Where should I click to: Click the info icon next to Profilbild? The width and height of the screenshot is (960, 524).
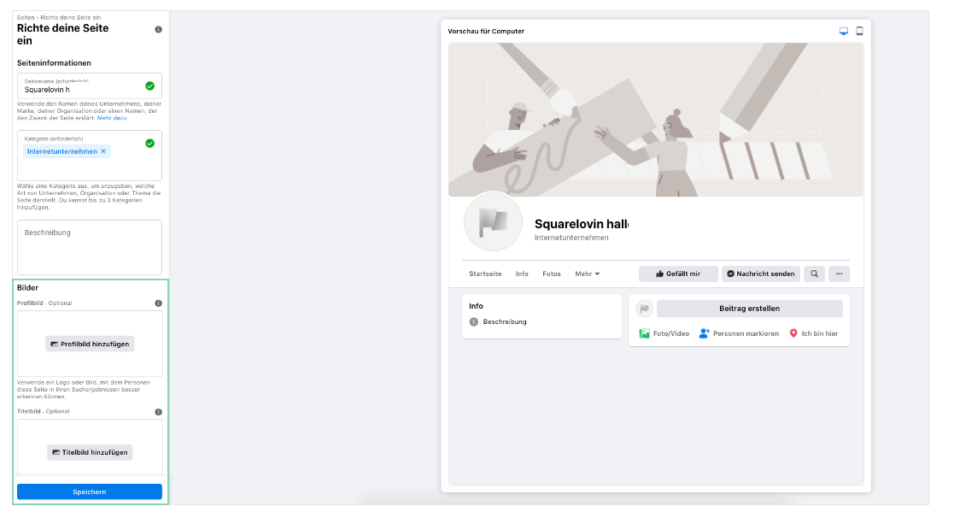coord(159,303)
